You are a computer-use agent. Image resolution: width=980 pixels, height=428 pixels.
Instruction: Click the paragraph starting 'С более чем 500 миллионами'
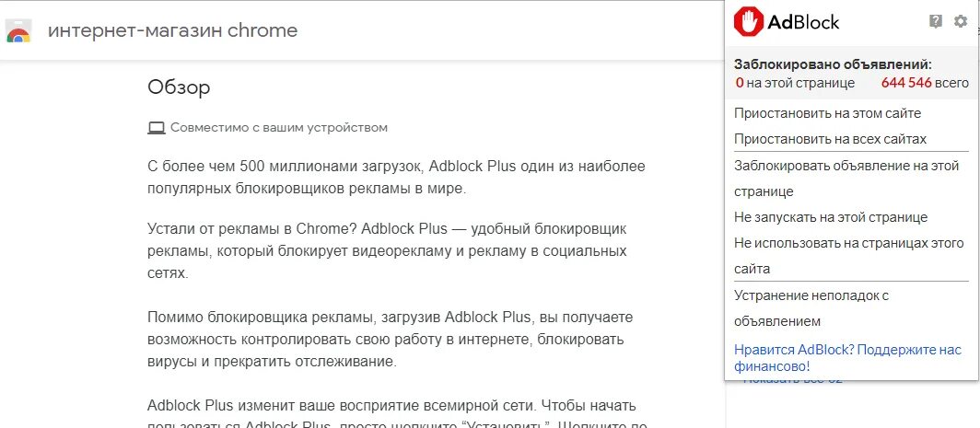(396, 178)
